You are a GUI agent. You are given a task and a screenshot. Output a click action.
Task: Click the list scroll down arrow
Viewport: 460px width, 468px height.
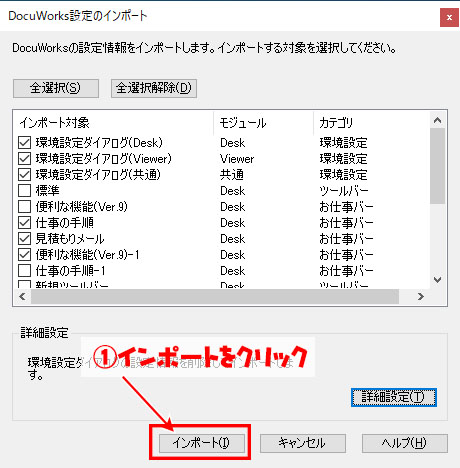click(x=437, y=280)
